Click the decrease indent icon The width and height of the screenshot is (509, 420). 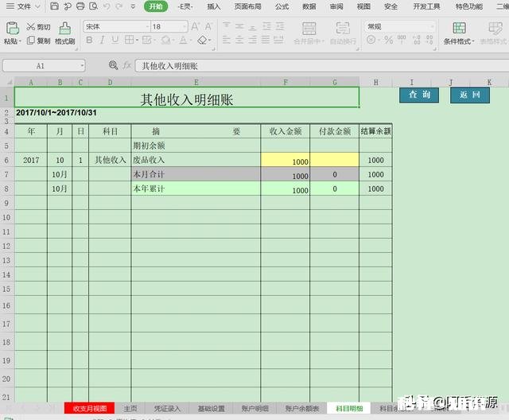point(266,26)
